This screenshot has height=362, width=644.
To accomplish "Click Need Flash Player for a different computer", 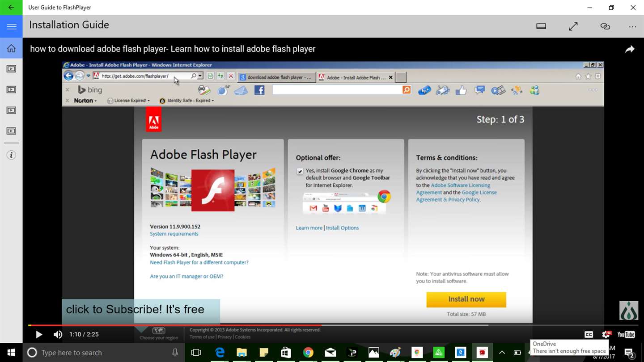I will pyautogui.click(x=199, y=262).
